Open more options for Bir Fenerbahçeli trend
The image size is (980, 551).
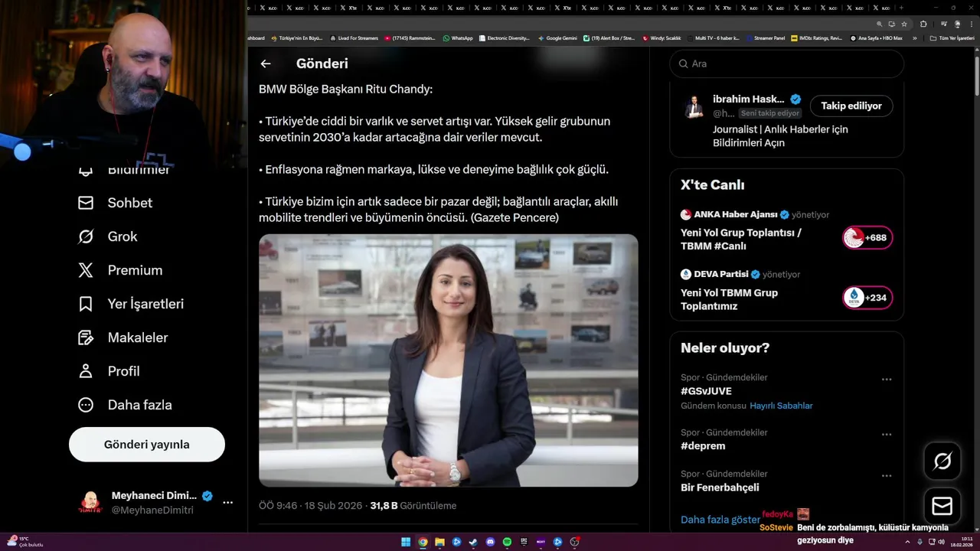pyautogui.click(x=887, y=476)
